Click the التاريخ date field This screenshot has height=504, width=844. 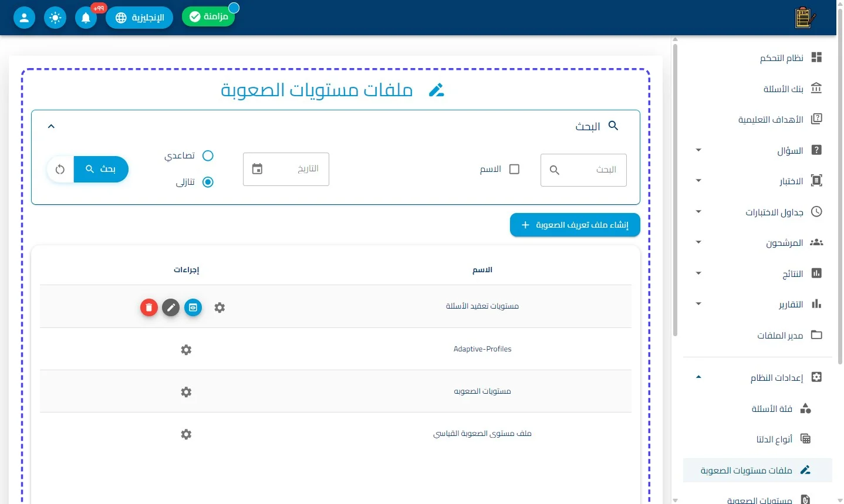click(286, 169)
